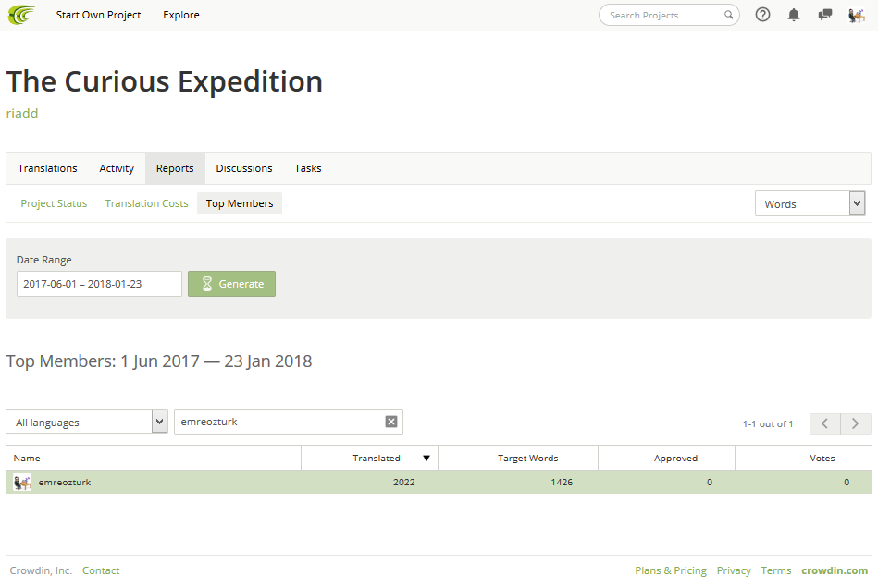Open the Translation Costs report
The height and width of the screenshot is (588, 878).
click(147, 203)
